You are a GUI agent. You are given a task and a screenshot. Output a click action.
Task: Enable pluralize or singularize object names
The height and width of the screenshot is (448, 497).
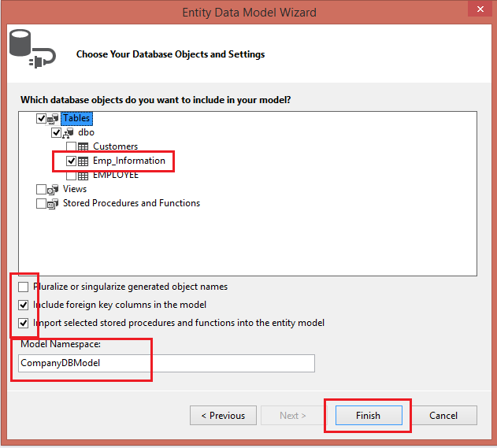pos(24,287)
